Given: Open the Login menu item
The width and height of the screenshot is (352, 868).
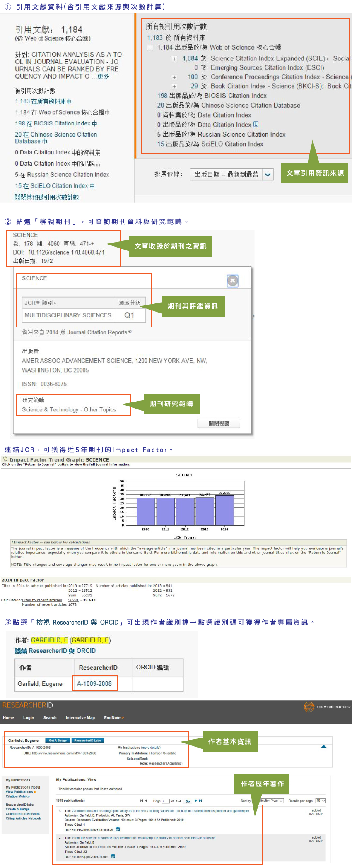Looking at the screenshot, I should (x=29, y=718).
